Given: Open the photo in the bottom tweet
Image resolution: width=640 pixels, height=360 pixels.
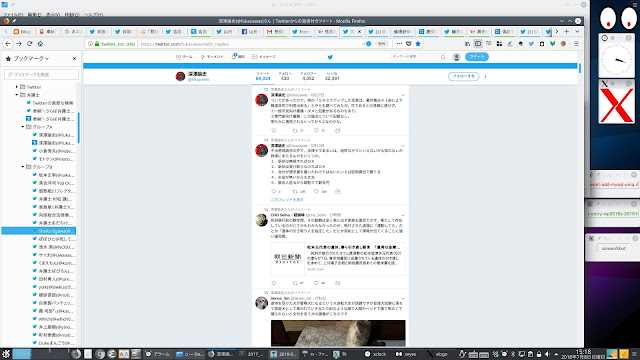Looking at the screenshot, I should pyautogui.click(x=338, y=333).
